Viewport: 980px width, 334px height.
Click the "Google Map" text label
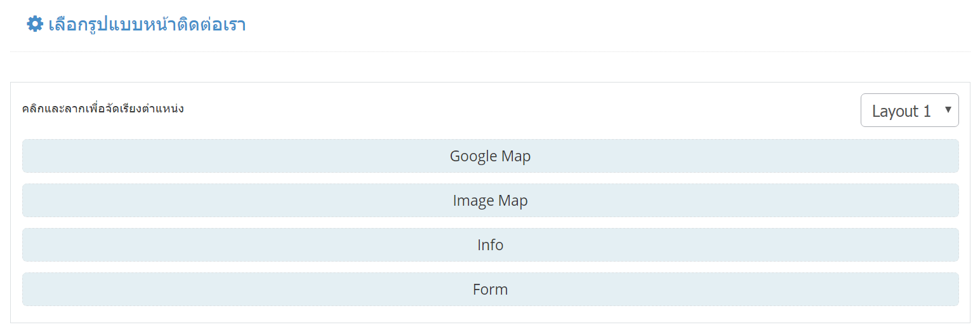[490, 156]
